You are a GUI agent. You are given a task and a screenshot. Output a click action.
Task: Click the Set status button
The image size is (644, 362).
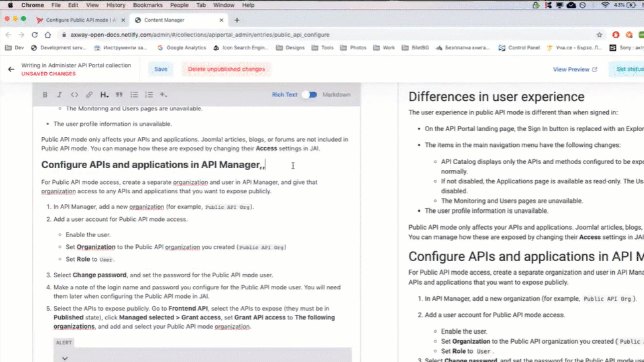coord(629,69)
